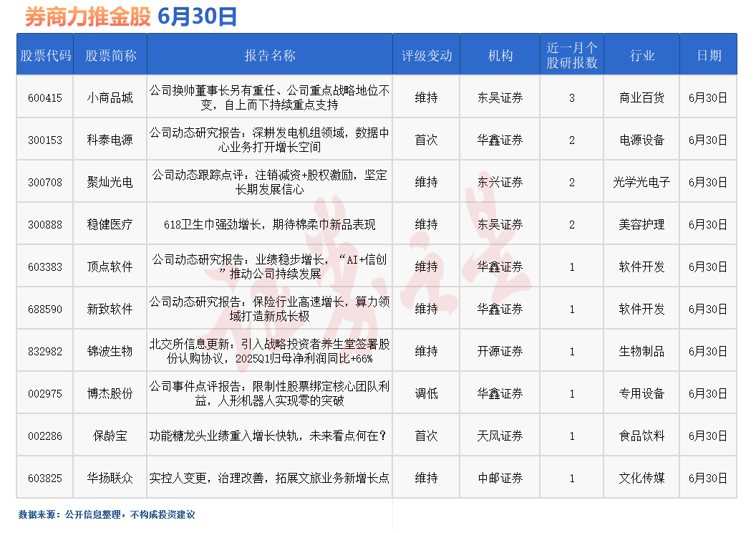Viewport: 756px width, 533px height.
Task: Open the report 功能糖龙头业绩重入增长快轨
Action: coord(268,436)
